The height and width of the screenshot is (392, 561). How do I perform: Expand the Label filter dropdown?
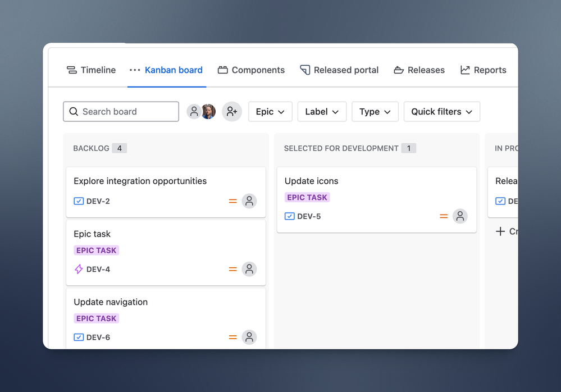[x=322, y=112]
